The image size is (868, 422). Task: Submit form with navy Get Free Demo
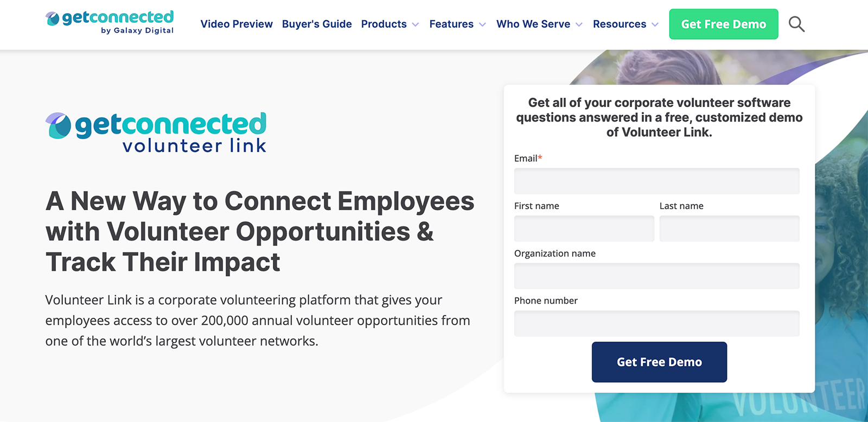659,362
